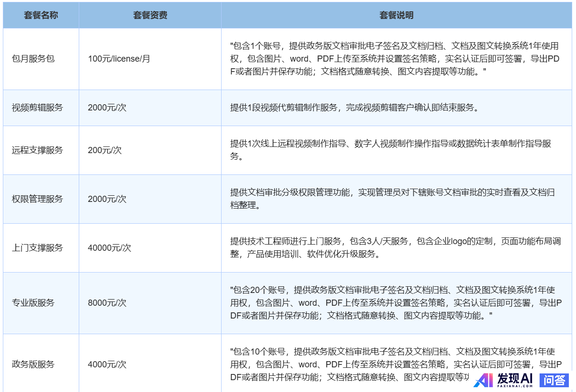Select the 远程支撑服务 name cell
The image size is (576, 392).
click(37, 150)
